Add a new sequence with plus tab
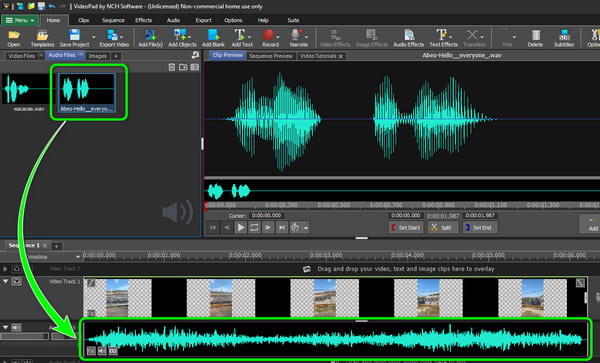Viewport: 600px width, 363px height. pyautogui.click(x=56, y=246)
